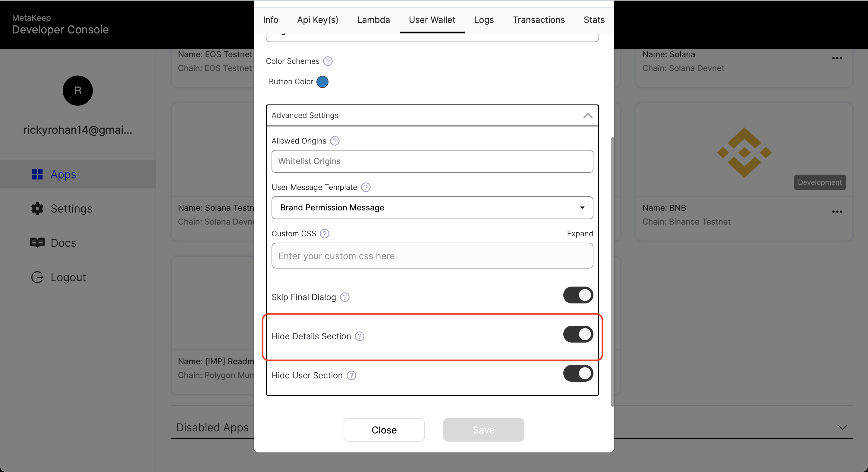Click the Docs book icon
This screenshot has width=868, height=472.
[38, 242]
